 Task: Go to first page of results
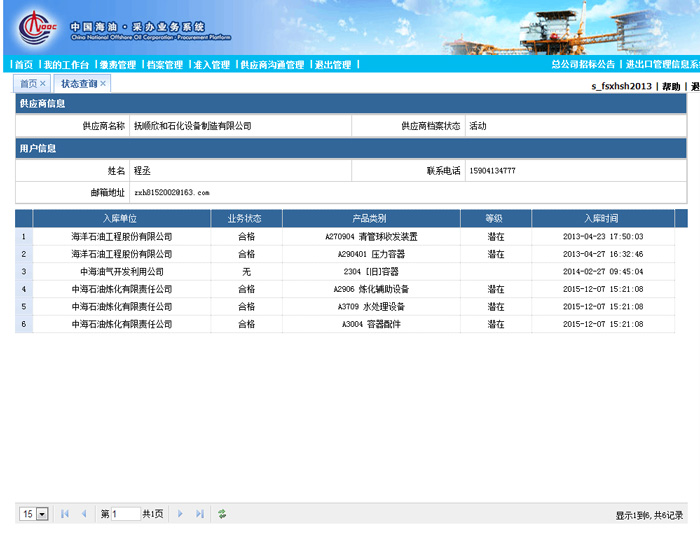coord(65,514)
